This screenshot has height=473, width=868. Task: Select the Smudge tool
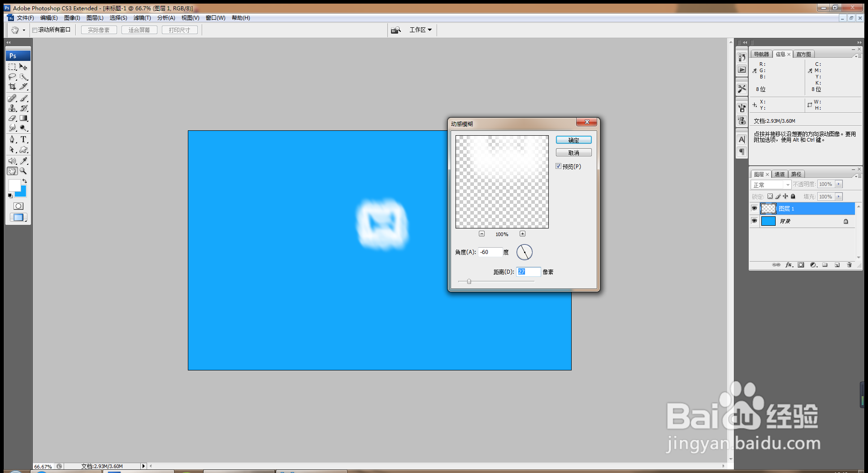pyautogui.click(x=12, y=128)
